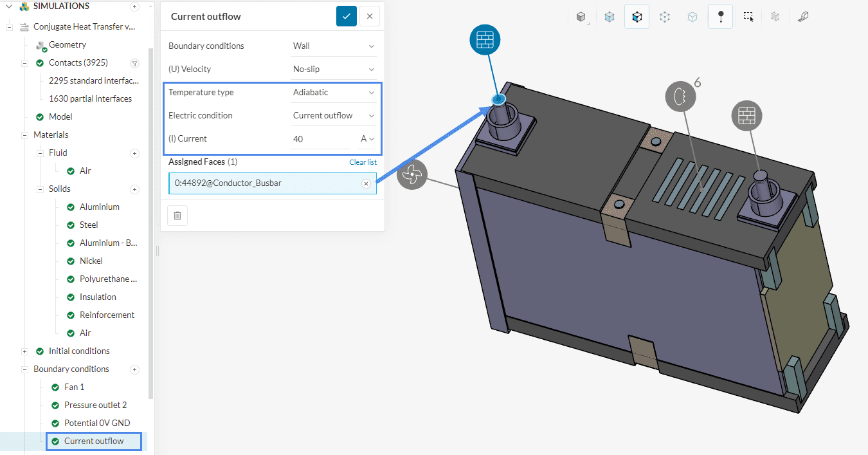Screen dimensions: 868x455
Task: Add a new boundary condition with plus
Action: pyautogui.click(x=134, y=369)
